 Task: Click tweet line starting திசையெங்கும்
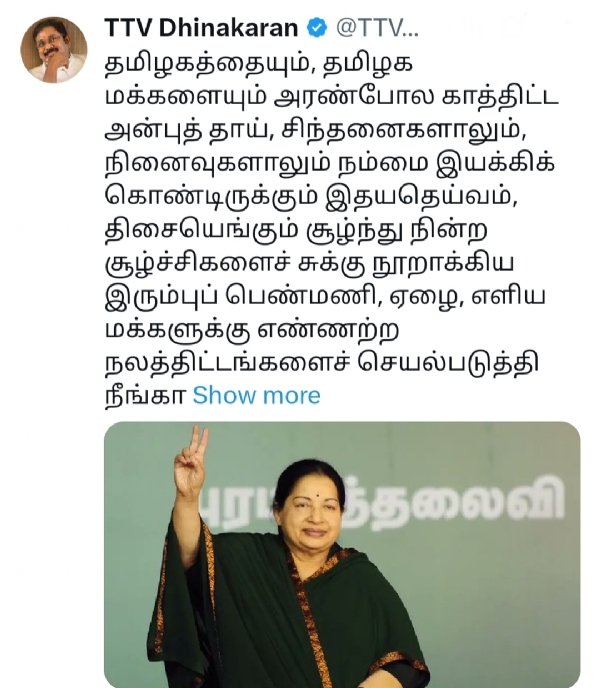[296, 230]
